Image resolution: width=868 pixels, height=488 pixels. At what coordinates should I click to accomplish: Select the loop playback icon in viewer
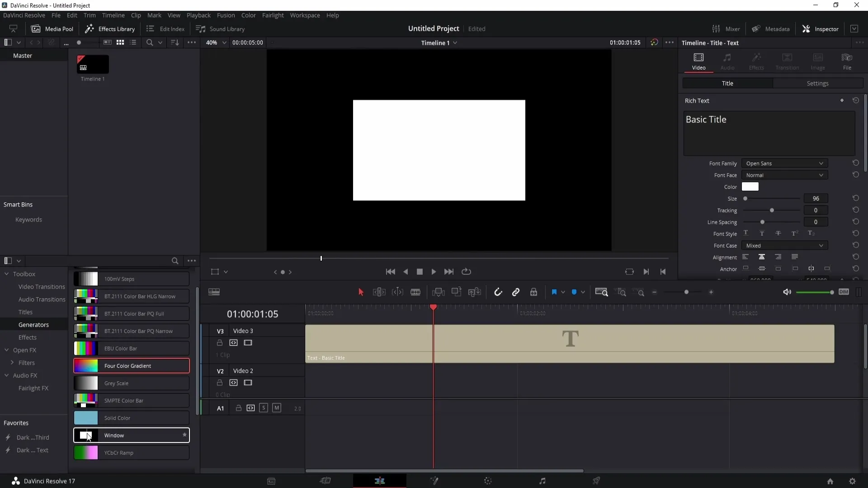[467, 272]
